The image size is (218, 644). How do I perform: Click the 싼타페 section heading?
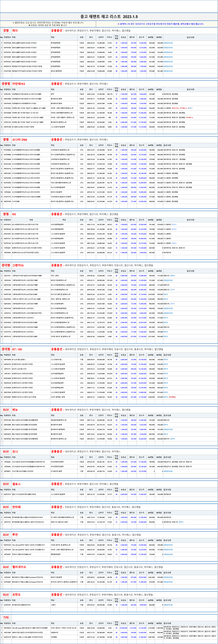click(16, 507)
